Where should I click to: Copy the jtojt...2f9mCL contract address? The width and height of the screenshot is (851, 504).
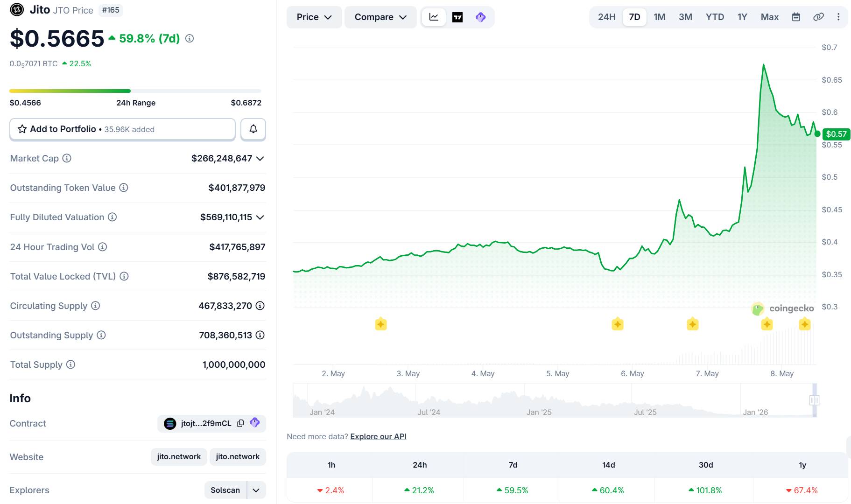click(x=240, y=423)
